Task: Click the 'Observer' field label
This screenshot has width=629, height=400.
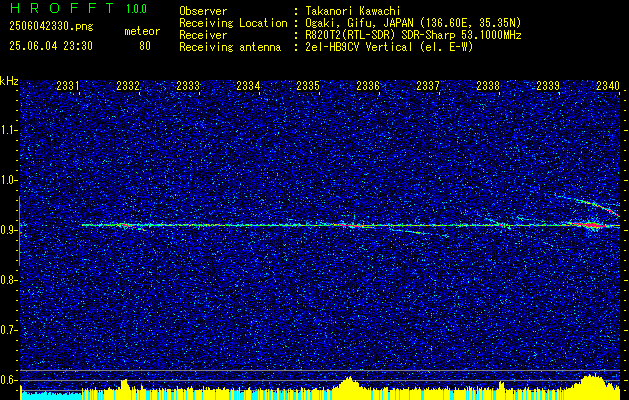Action: pyautogui.click(x=203, y=11)
